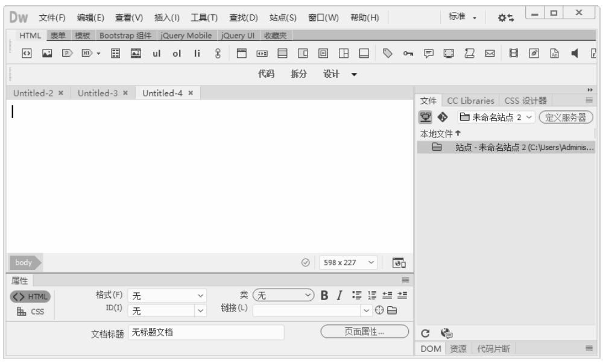Click the Div insert icon
The height and width of the screenshot is (364, 603).
27,55
